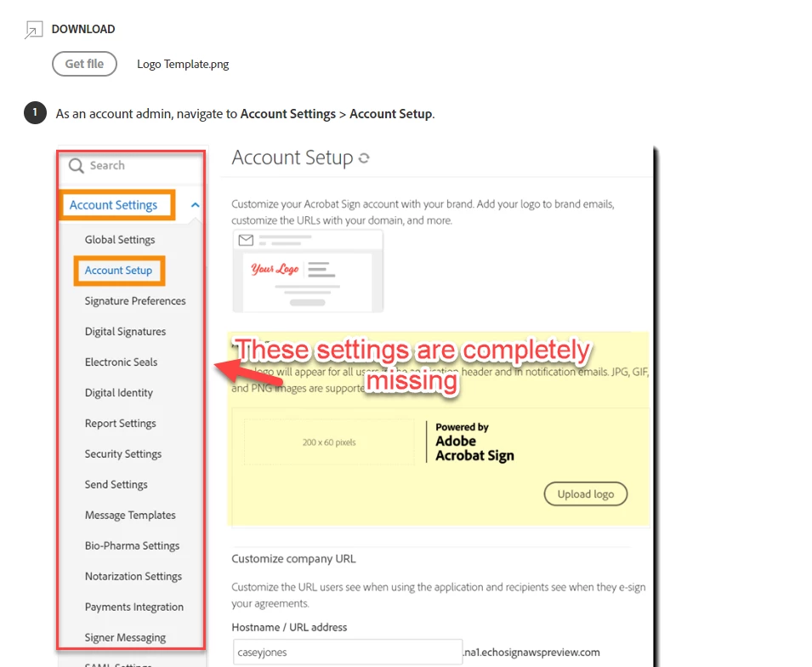The image size is (812, 667).
Task: Click the search magnifier icon
Action: point(77,165)
